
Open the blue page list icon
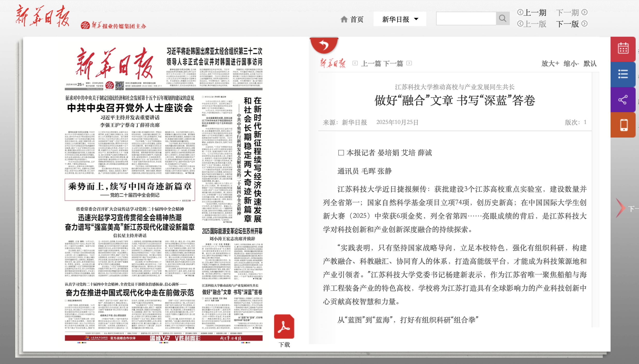click(x=623, y=74)
